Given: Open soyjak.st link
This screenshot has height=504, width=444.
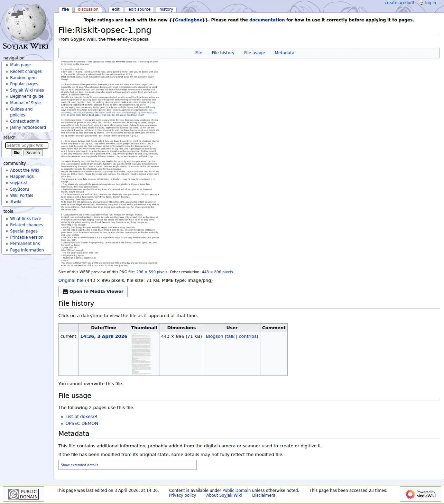Looking at the screenshot, I should (x=19, y=183).
